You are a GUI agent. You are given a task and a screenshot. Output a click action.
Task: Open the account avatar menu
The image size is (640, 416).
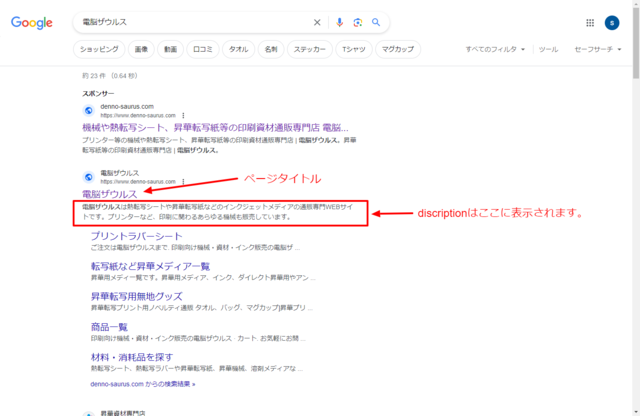[612, 23]
